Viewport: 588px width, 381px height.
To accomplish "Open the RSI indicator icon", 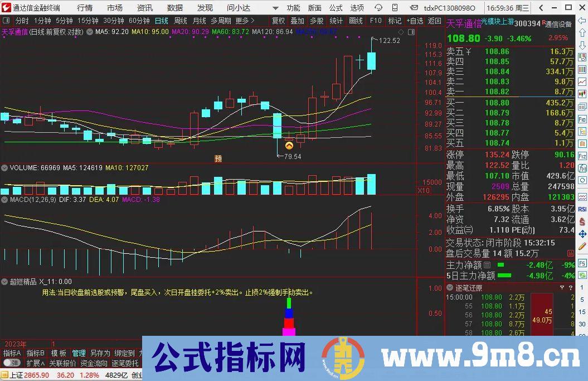I will pyautogui.click(x=582, y=209).
